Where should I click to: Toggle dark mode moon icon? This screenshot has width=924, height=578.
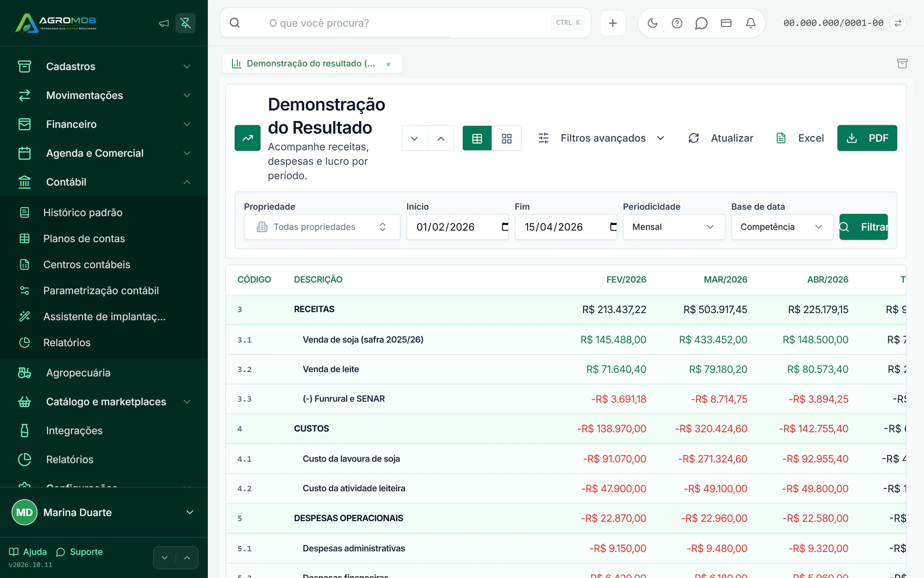653,23
